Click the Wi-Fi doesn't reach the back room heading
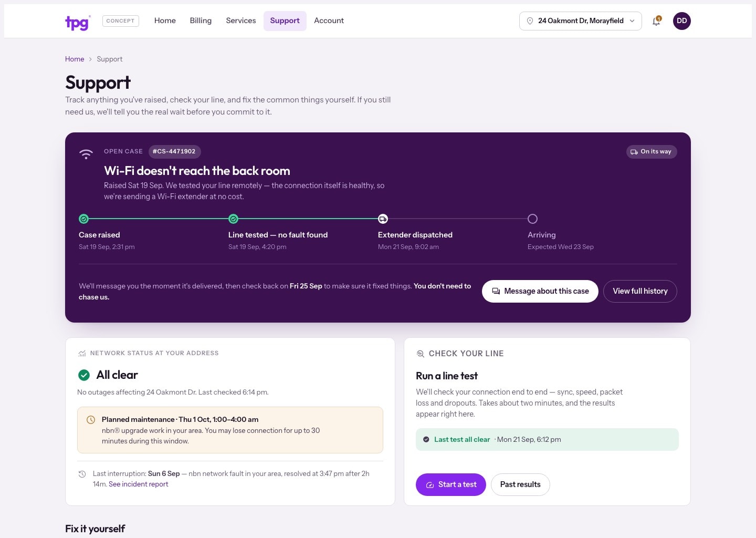 (x=197, y=171)
